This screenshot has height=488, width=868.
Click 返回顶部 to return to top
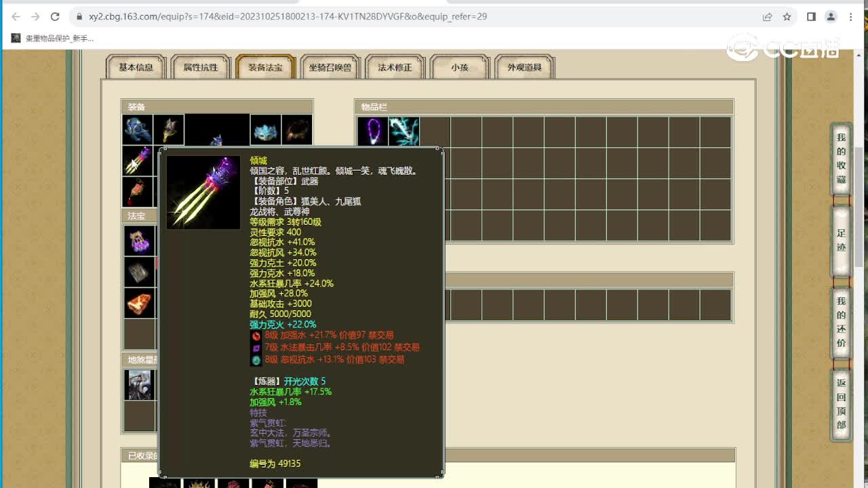(x=841, y=404)
